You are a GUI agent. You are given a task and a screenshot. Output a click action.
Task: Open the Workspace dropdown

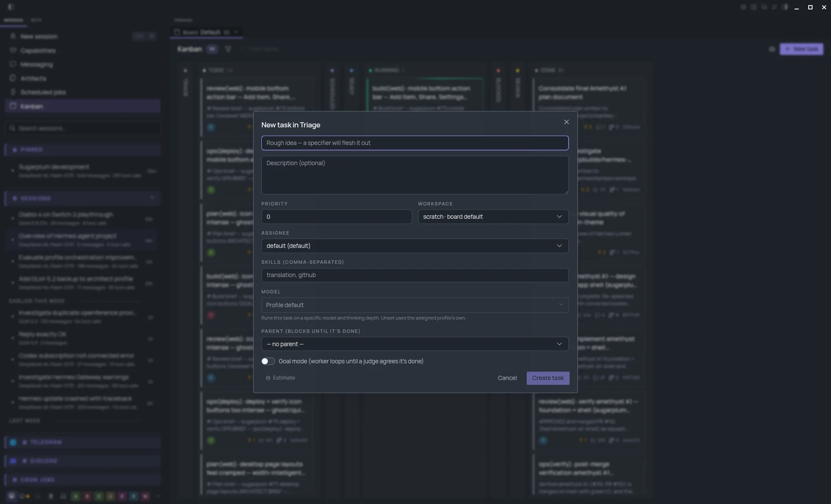point(493,217)
